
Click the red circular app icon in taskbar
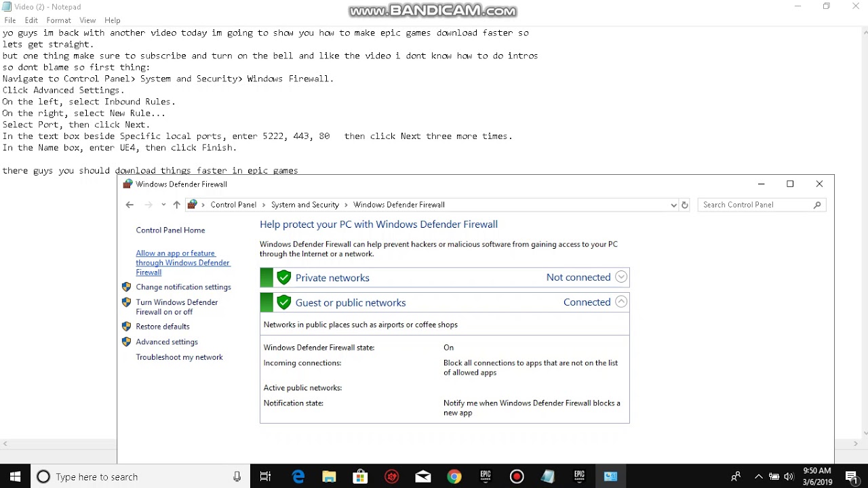392,476
